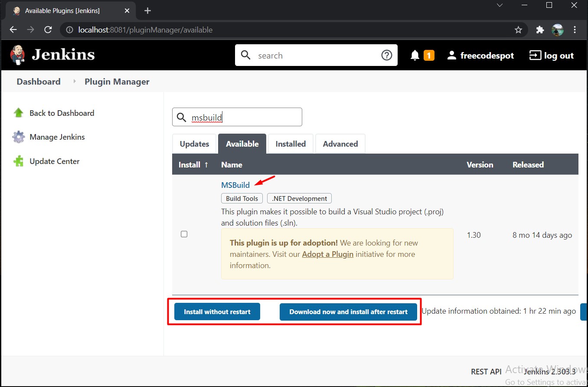Switch to the Advanced tab
The width and height of the screenshot is (588, 387).
point(340,144)
